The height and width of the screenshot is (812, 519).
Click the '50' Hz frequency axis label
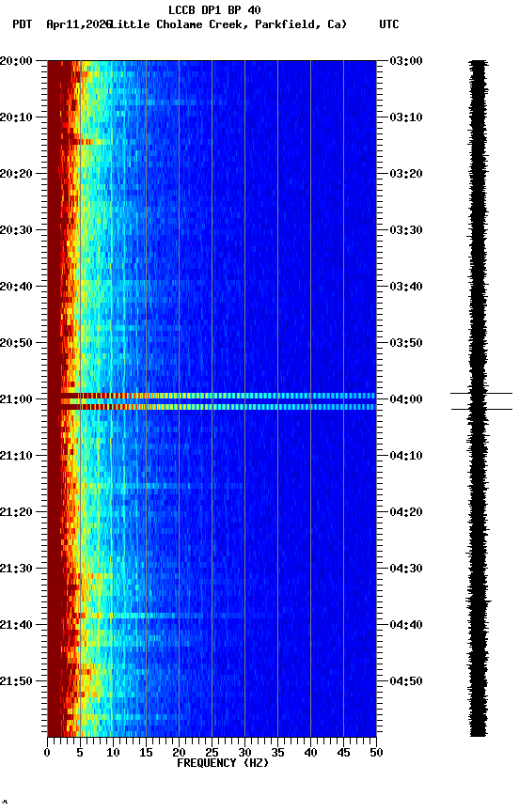click(376, 753)
